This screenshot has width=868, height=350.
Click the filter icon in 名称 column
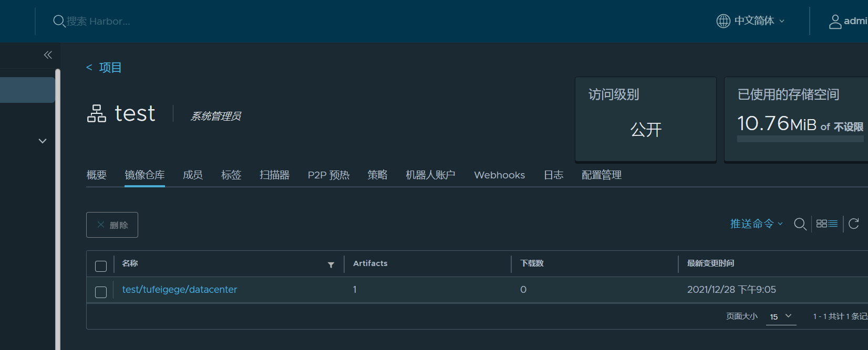click(x=331, y=264)
